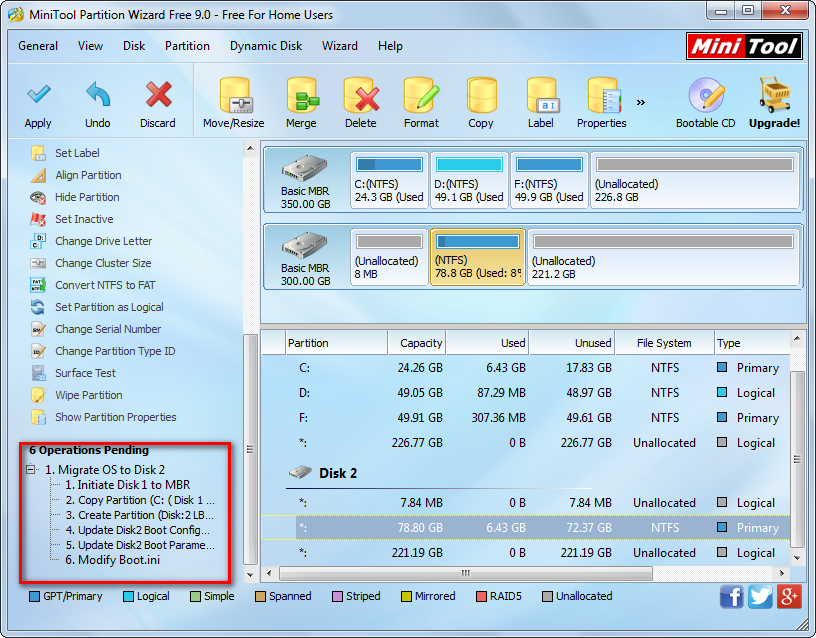Open the Dynamic Disk menu
This screenshot has height=638, width=816.
(266, 46)
